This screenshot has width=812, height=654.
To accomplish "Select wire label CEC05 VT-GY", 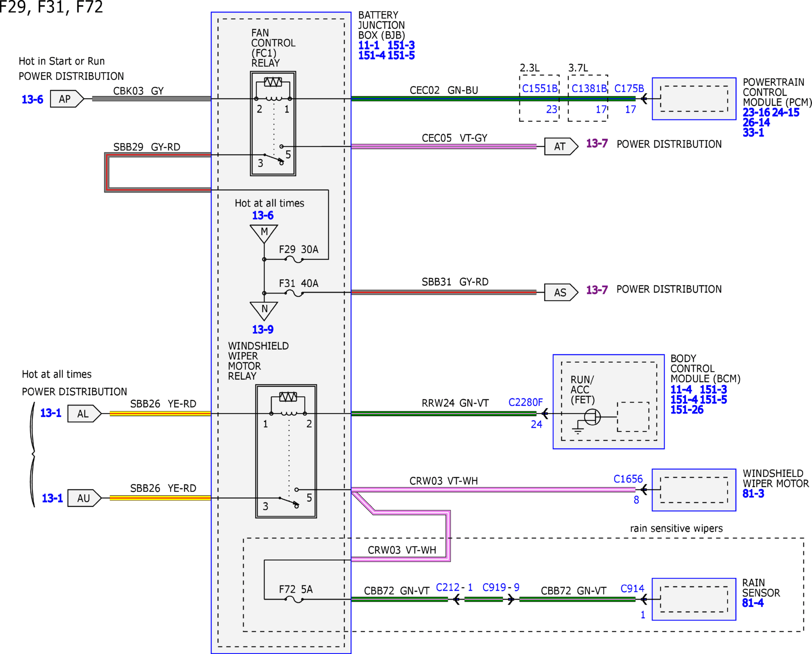I will click(x=454, y=138).
